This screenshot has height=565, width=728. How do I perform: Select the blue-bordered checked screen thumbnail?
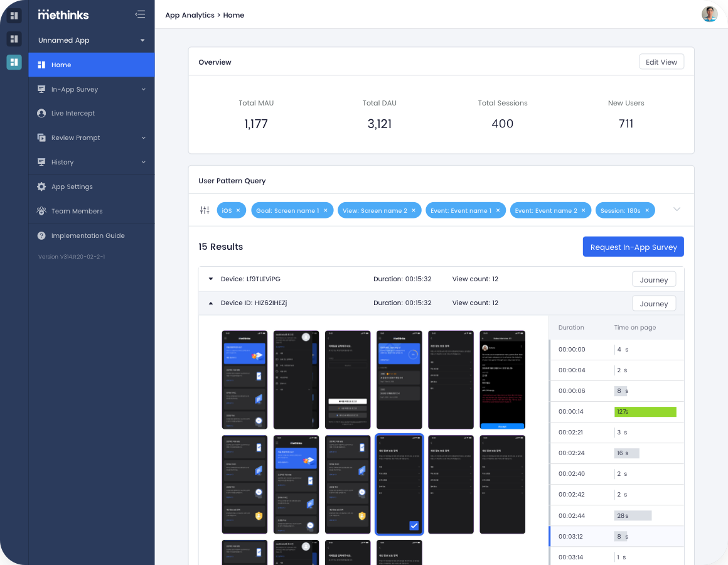point(399,484)
